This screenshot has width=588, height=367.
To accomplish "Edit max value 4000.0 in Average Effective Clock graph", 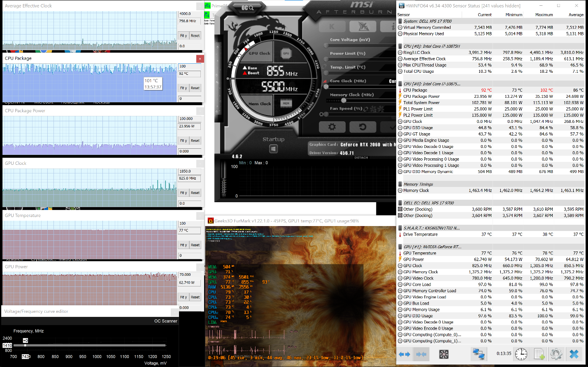I will (x=190, y=14).
